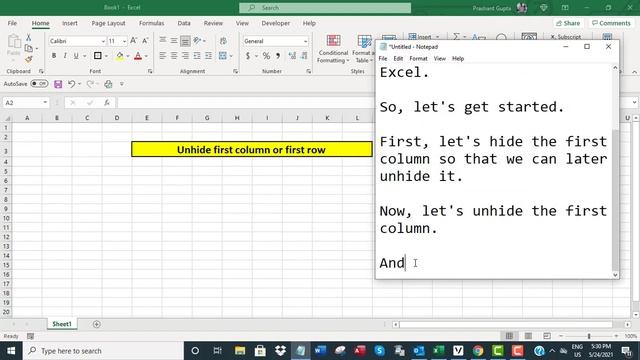
Task: Decrease indent
Action: [x=197, y=56]
